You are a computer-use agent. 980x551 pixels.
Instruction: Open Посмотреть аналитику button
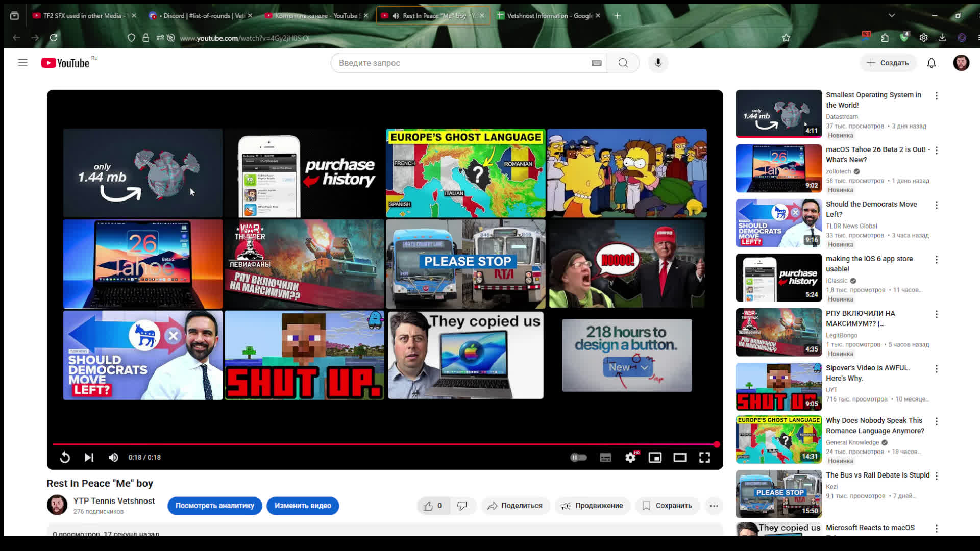[214, 506]
